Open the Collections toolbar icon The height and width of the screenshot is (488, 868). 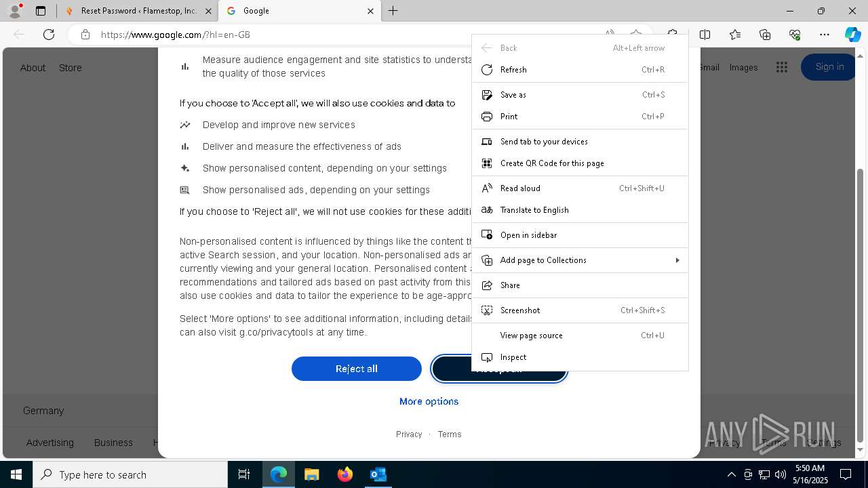[765, 35]
